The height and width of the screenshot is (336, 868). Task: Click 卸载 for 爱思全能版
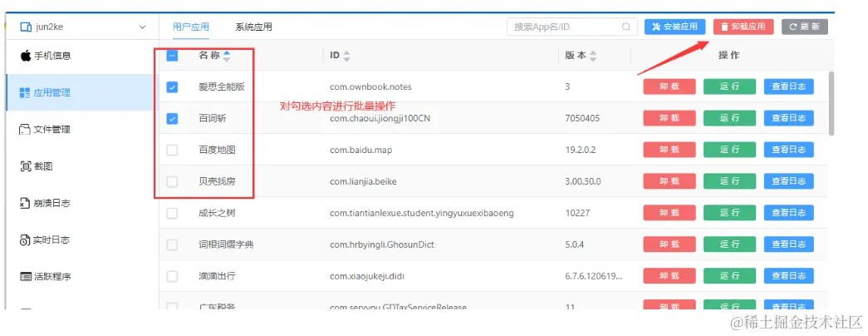click(x=669, y=87)
